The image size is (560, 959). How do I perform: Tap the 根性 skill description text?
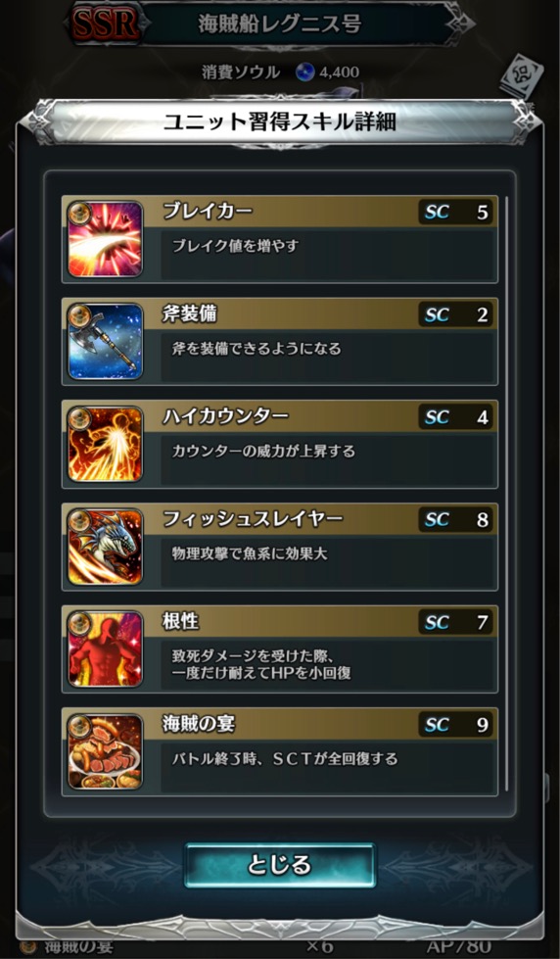pyautogui.click(x=261, y=665)
